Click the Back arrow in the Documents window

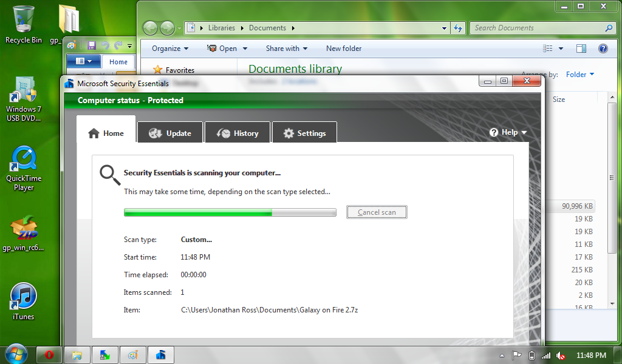coord(151,28)
